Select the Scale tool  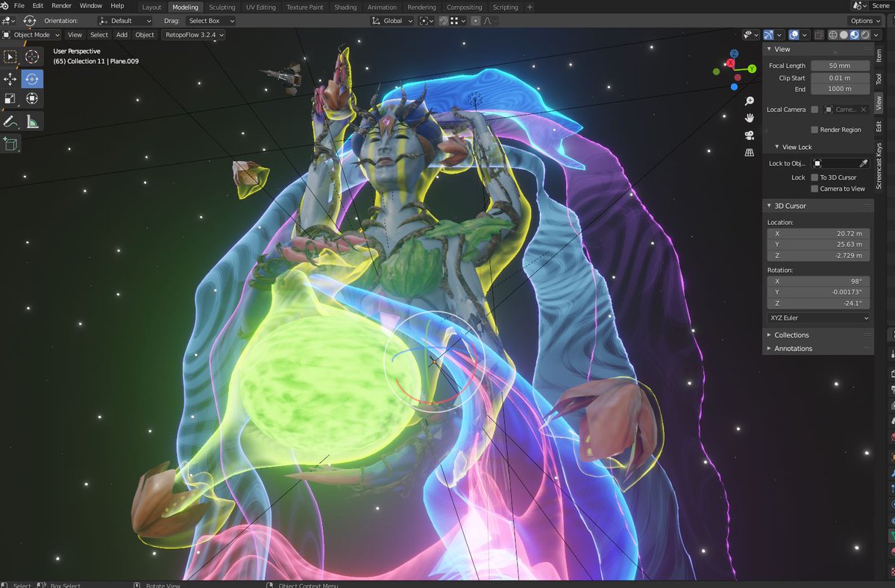coord(10,98)
